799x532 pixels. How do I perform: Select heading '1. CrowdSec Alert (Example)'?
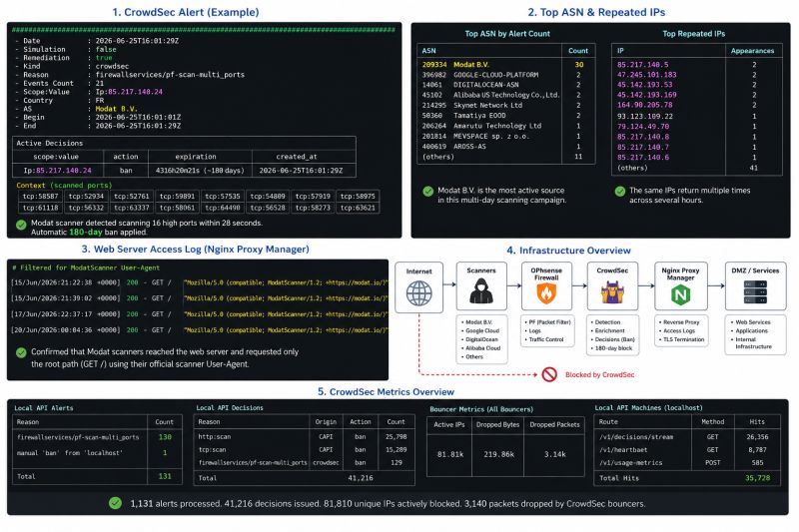click(186, 12)
